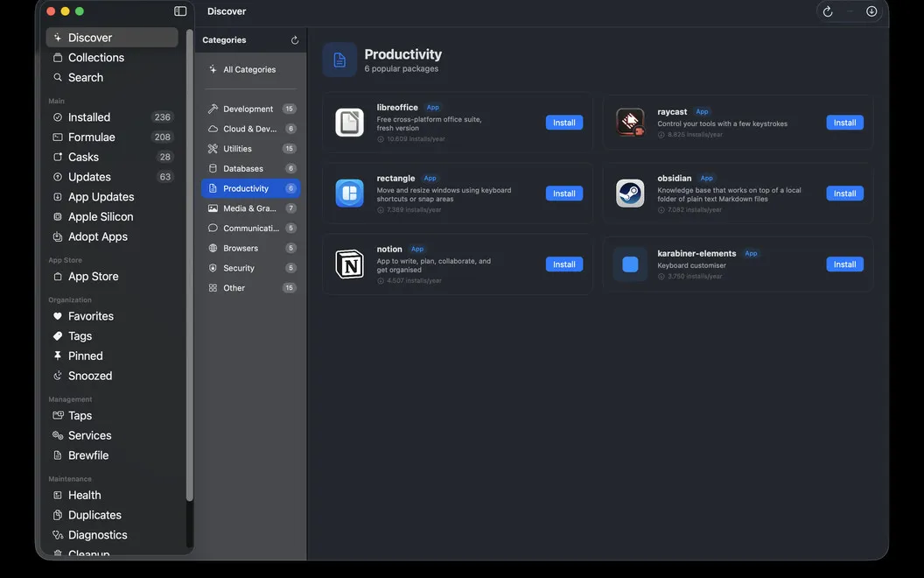Open Health maintenance
Image resolution: width=924 pixels, height=578 pixels.
coord(112,496)
